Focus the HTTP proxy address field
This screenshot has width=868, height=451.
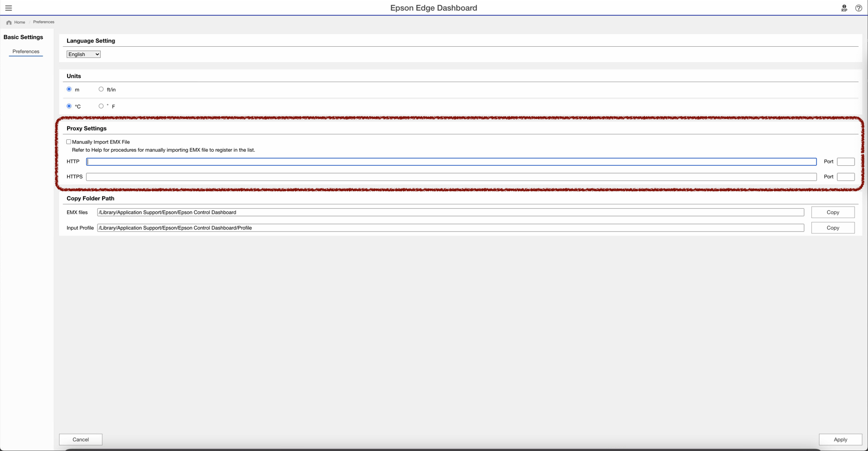click(451, 162)
